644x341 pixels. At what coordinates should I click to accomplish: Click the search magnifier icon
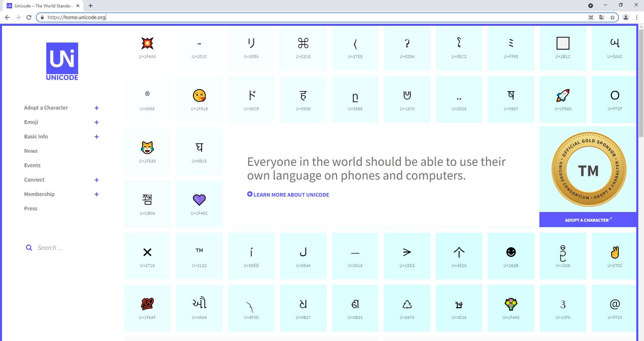click(29, 248)
